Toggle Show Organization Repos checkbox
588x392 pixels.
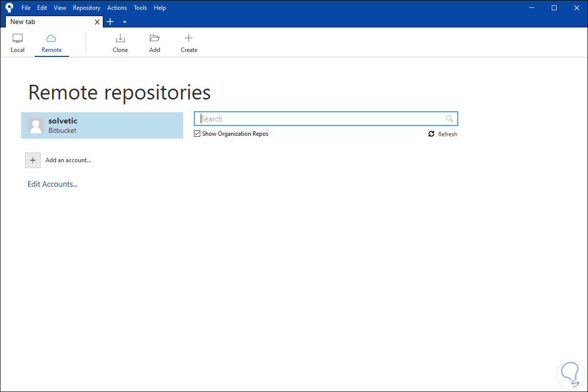(197, 134)
